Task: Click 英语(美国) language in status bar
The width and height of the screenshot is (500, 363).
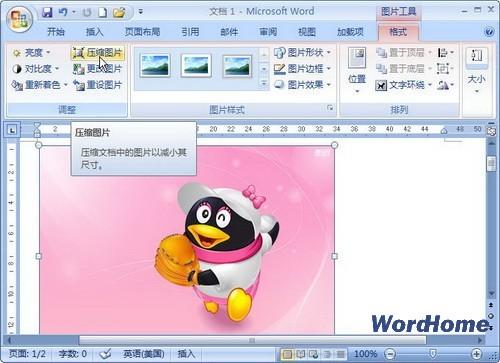Action: pyautogui.click(x=144, y=354)
